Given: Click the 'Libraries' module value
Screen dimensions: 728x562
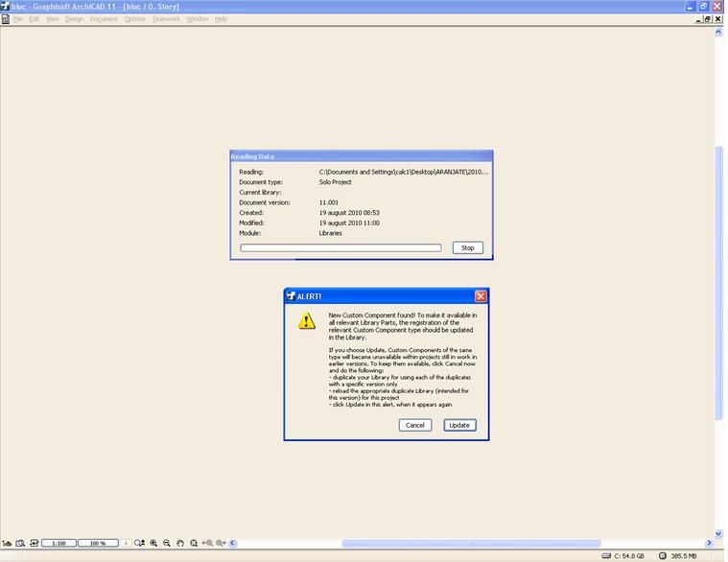Looking at the screenshot, I should tap(331, 233).
